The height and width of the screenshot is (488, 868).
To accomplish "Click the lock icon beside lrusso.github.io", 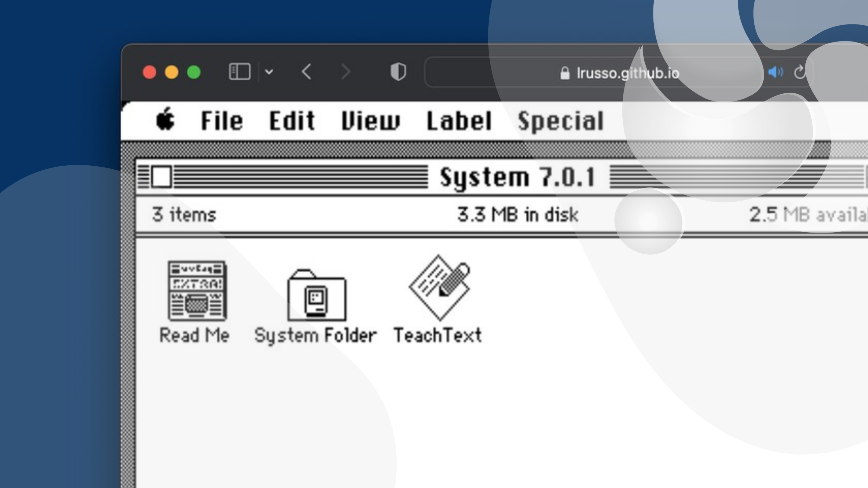I will 565,73.
